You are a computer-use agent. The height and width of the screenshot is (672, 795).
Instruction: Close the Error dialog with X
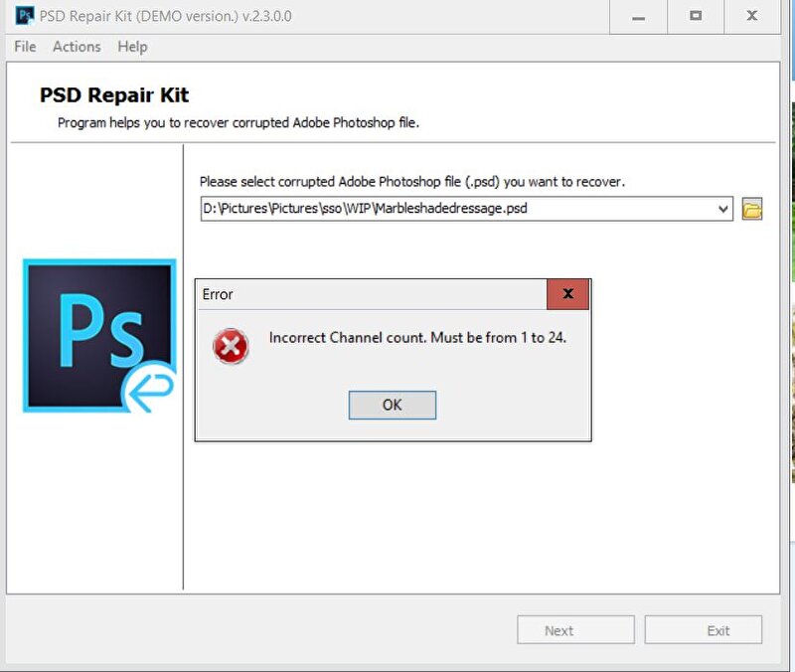pos(567,294)
